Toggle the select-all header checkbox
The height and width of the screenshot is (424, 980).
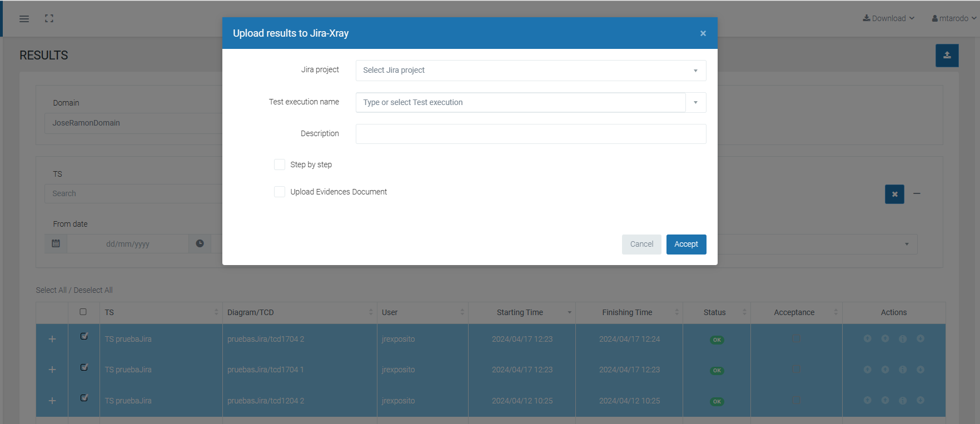[83, 312]
